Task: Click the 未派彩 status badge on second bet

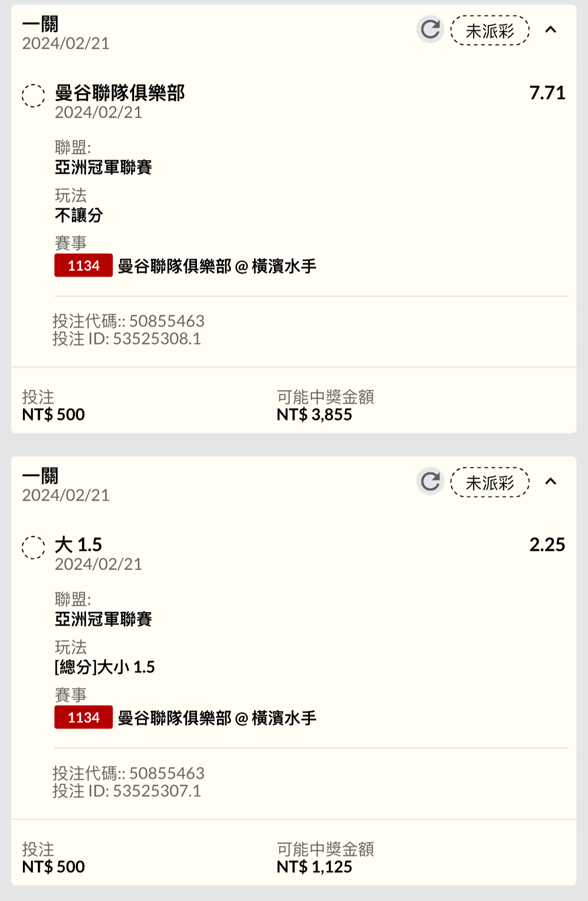Action: point(490,482)
